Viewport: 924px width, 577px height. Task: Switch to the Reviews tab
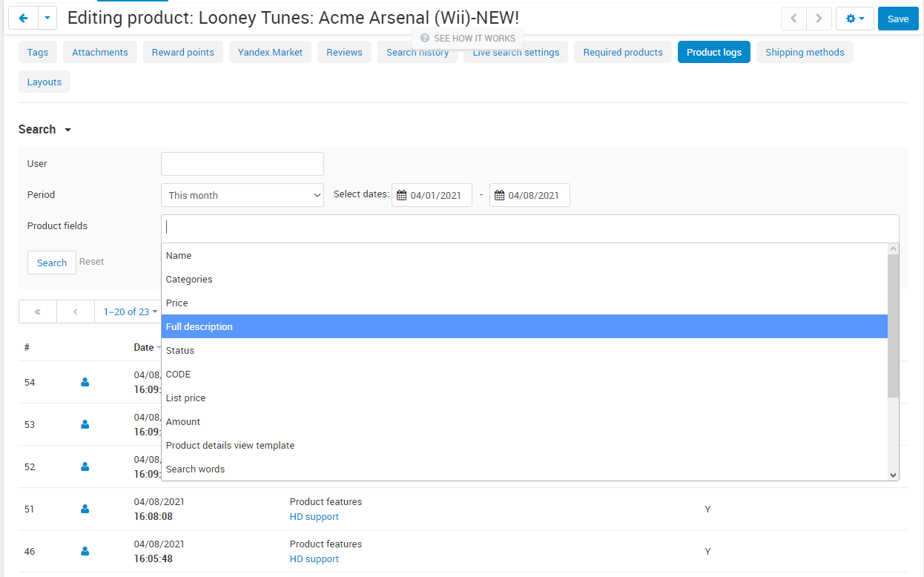click(345, 52)
